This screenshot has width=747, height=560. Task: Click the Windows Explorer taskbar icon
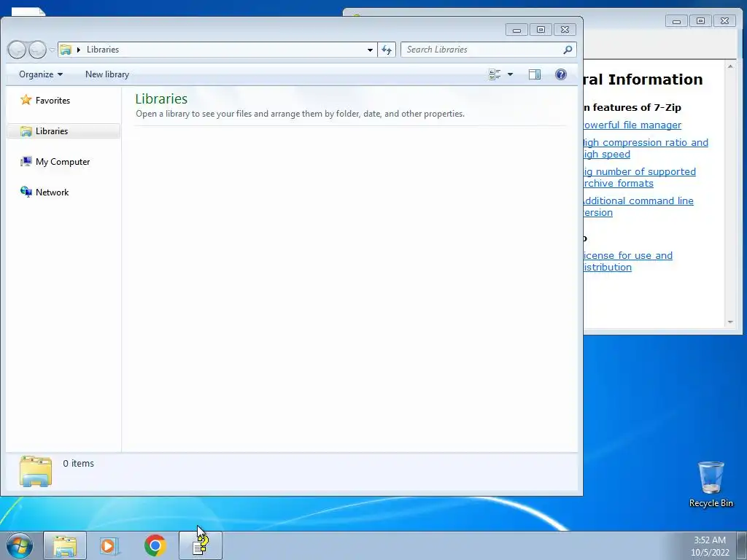point(65,545)
